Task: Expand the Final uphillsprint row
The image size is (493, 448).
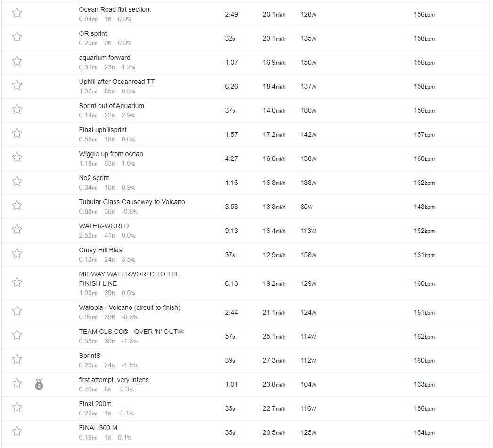Action: click(246, 134)
